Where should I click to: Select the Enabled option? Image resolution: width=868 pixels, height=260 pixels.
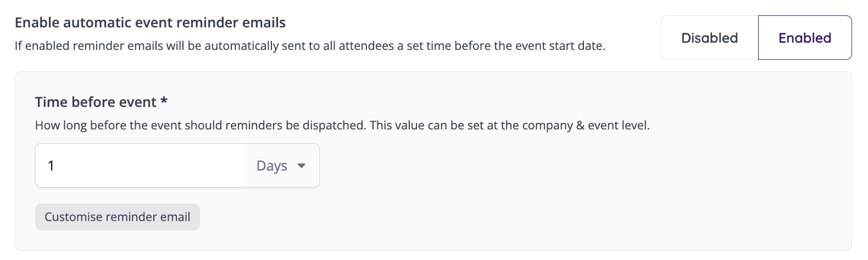coord(805,38)
